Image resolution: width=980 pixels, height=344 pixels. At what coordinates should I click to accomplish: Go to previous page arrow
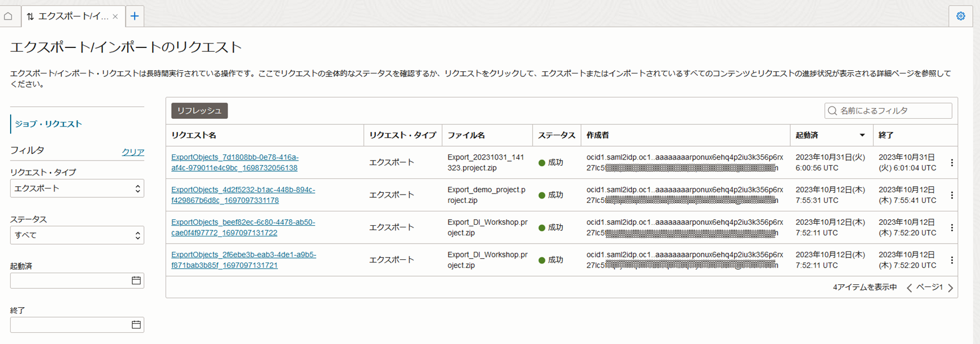(909, 288)
